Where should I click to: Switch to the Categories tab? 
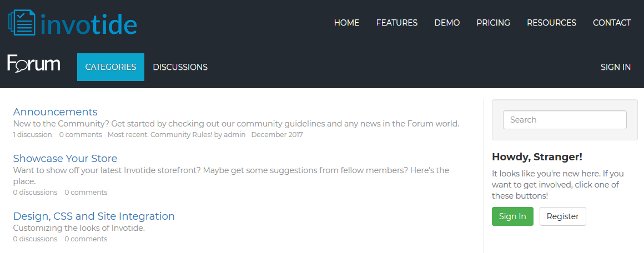coord(110,67)
